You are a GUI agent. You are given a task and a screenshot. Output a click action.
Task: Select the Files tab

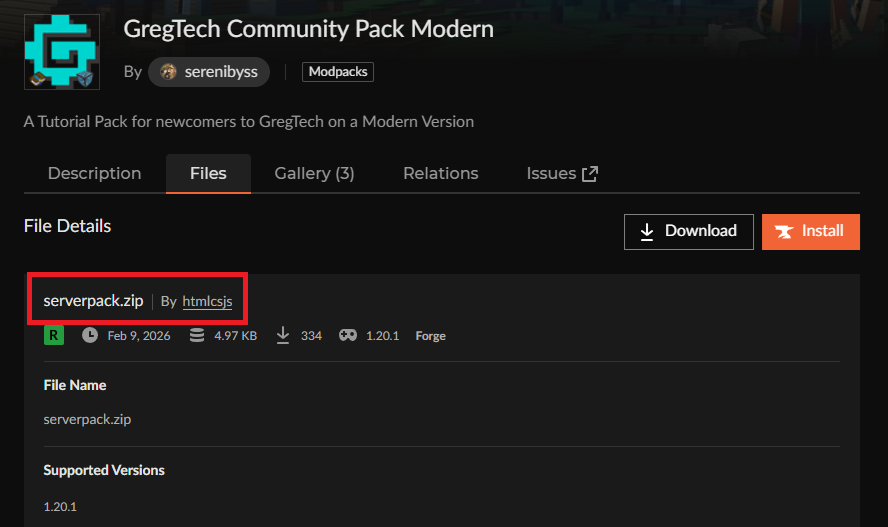(x=208, y=173)
